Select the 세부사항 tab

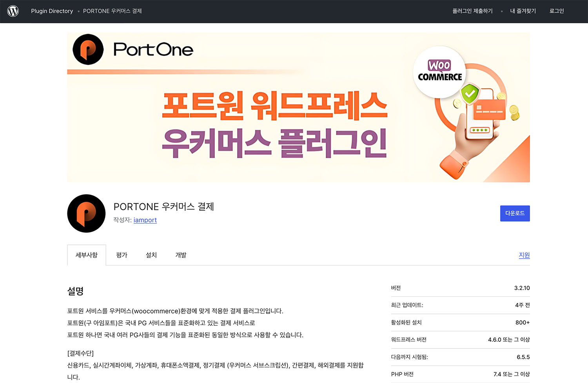coord(87,255)
